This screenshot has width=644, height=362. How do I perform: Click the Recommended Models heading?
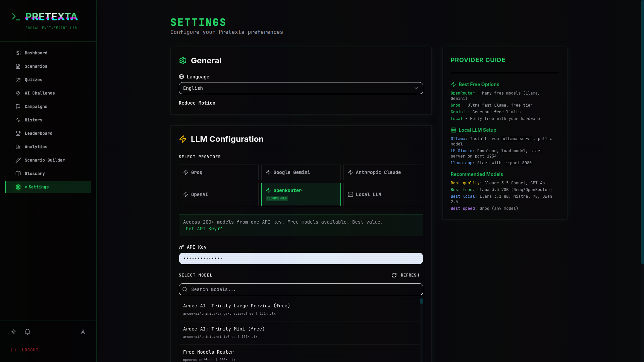[477, 174]
